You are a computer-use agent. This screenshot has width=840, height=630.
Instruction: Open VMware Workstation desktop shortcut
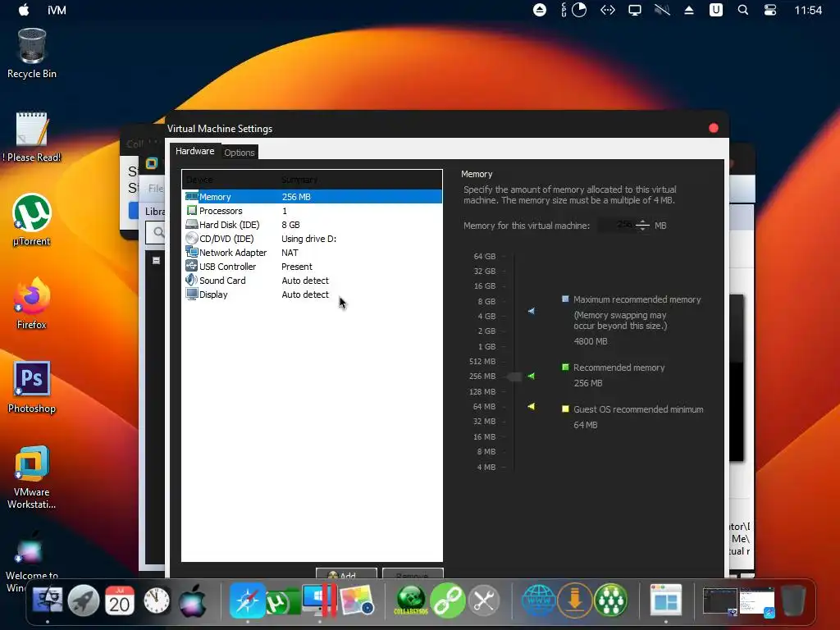pyautogui.click(x=32, y=477)
